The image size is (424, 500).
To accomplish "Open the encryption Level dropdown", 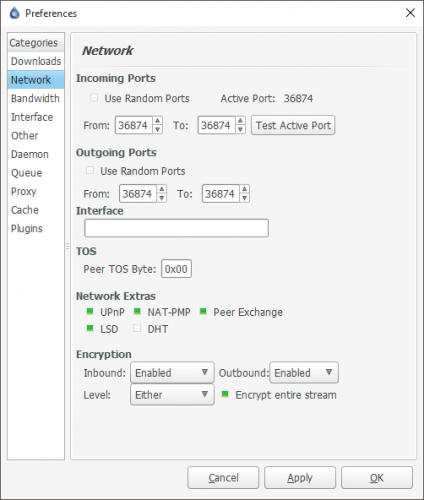I will coord(172,395).
